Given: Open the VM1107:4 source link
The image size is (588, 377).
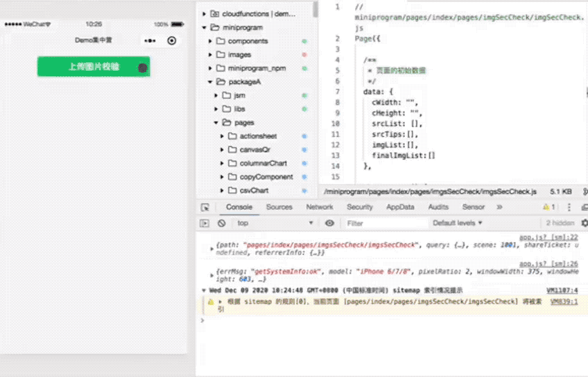Looking at the screenshot, I should click(562, 290).
